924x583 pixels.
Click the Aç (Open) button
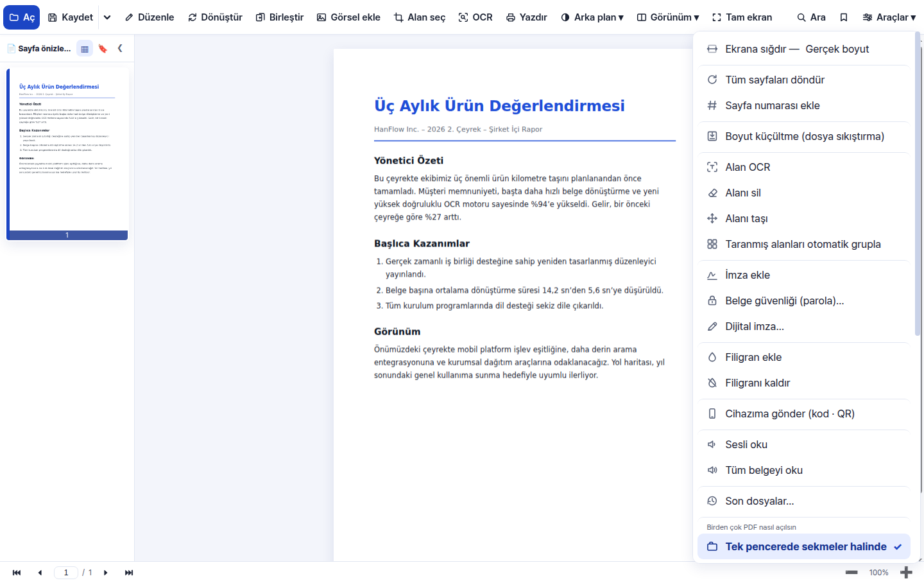(22, 17)
